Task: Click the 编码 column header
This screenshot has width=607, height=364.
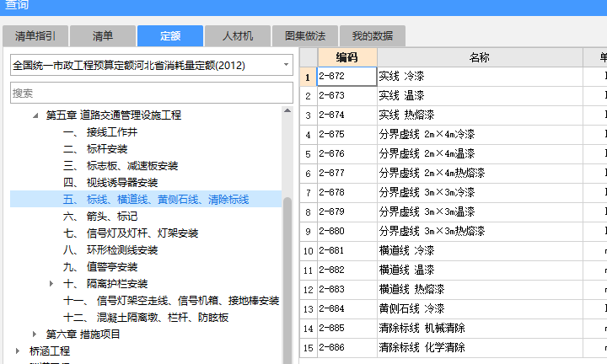Action: click(346, 57)
